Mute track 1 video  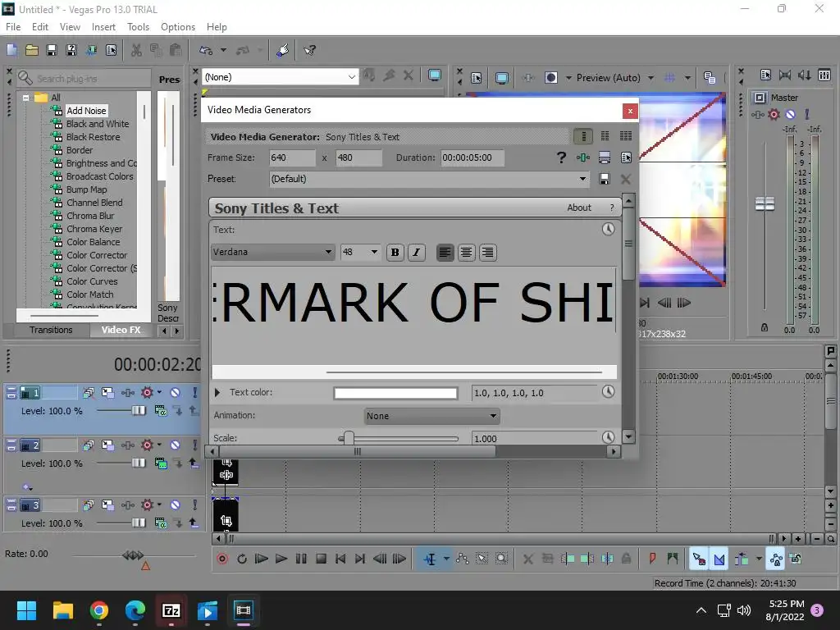(x=175, y=393)
